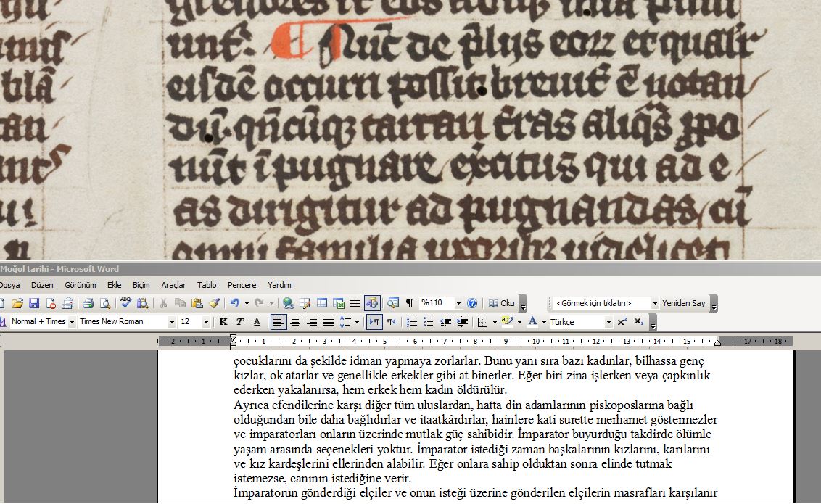Open the Research binoculars icon
Screen dimensions: 821x504
point(142,303)
